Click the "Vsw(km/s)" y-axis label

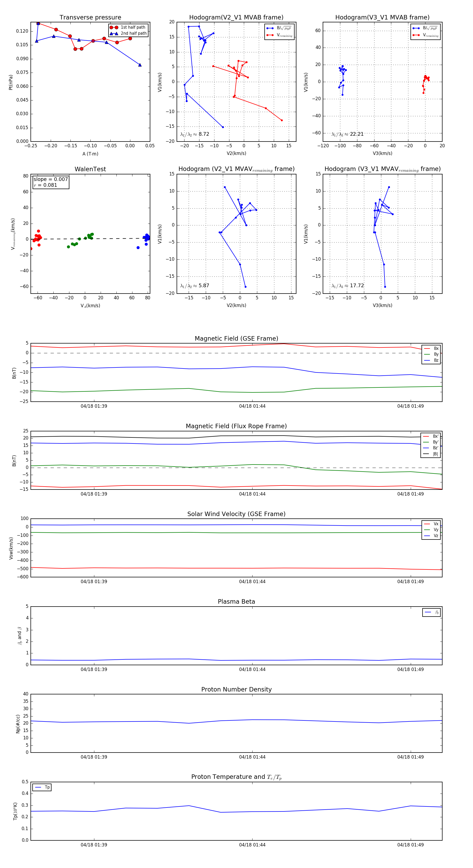point(11,548)
